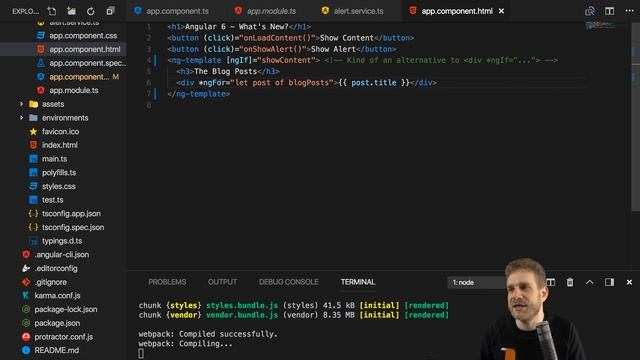Select the TERMINAL panel tab
The image size is (640, 360).
click(358, 282)
